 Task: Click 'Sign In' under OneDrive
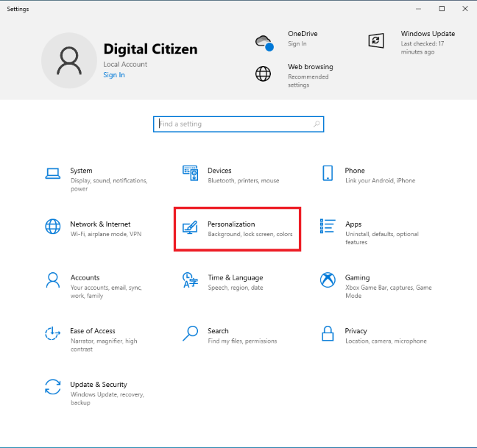click(x=297, y=43)
